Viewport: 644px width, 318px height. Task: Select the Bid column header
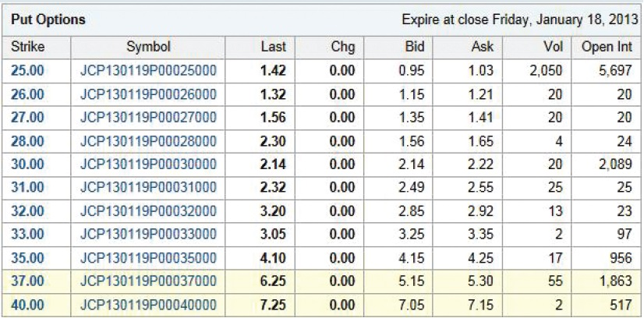[x=414, y=47]
